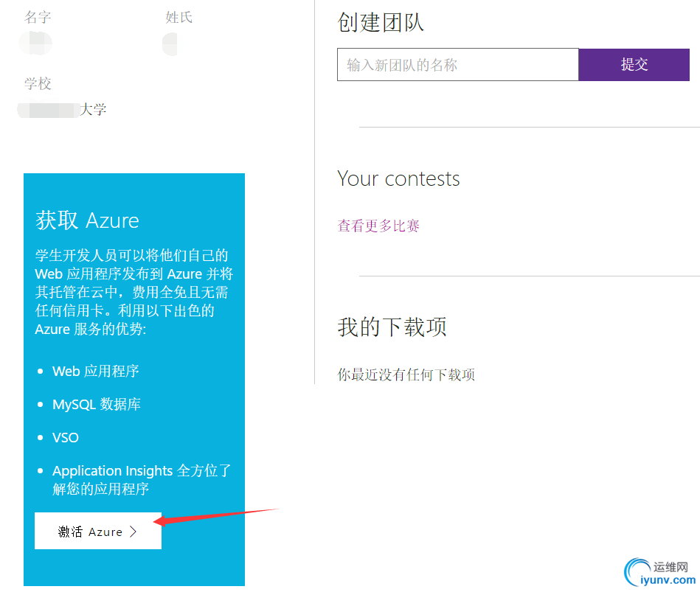Click the 创建团队 heading
Image resolution: width=700 pixels, height=592 pixels.
coord(381,22)
